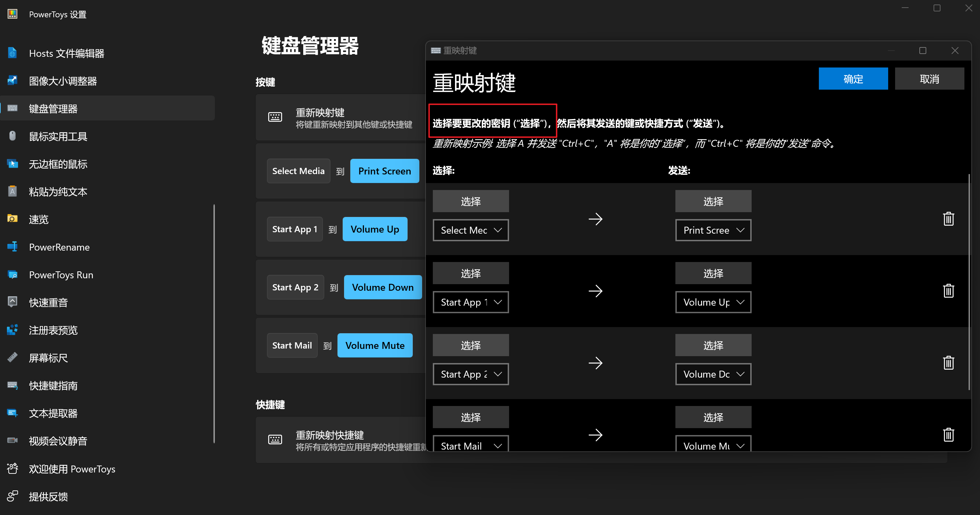
Task: Open 欢迎使用 PowerToys page
Action: [12, 469]
